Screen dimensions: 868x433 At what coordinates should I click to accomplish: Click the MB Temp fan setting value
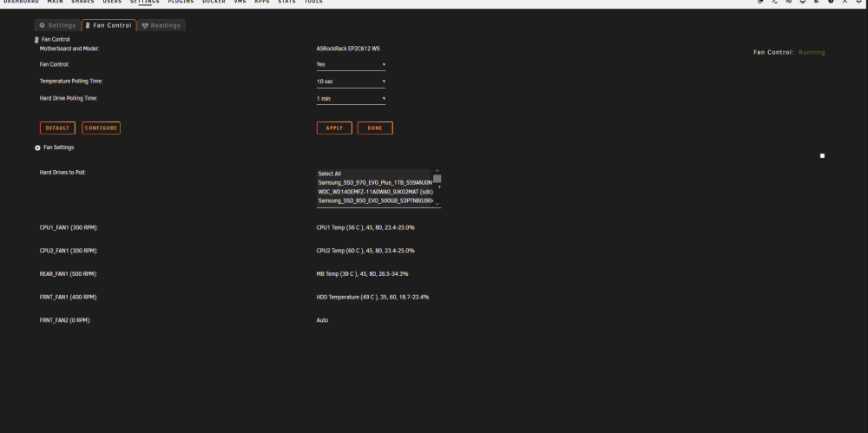pyautogui.click(x=363, y=274)
